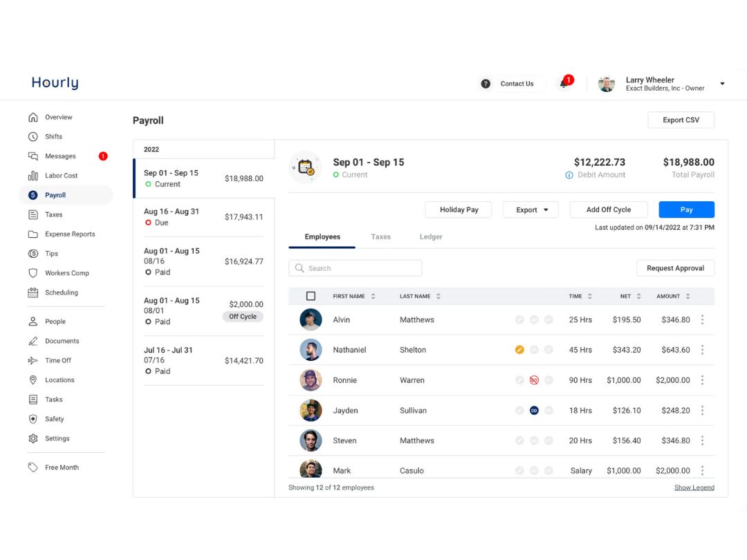Open Shifts clock icon in sidebar
The image size is (747, 560).
tap(33, 137)
